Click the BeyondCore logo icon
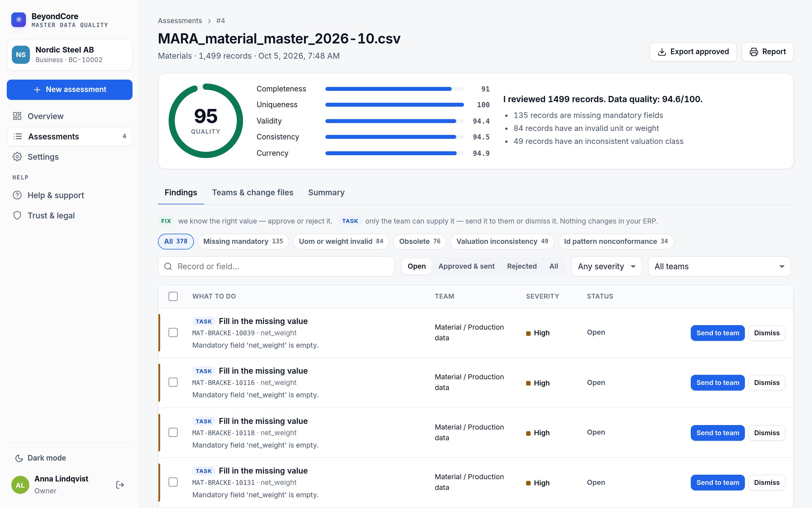Image resolution: width=812 pixels, height=508 pixels. tap(18, 20)
